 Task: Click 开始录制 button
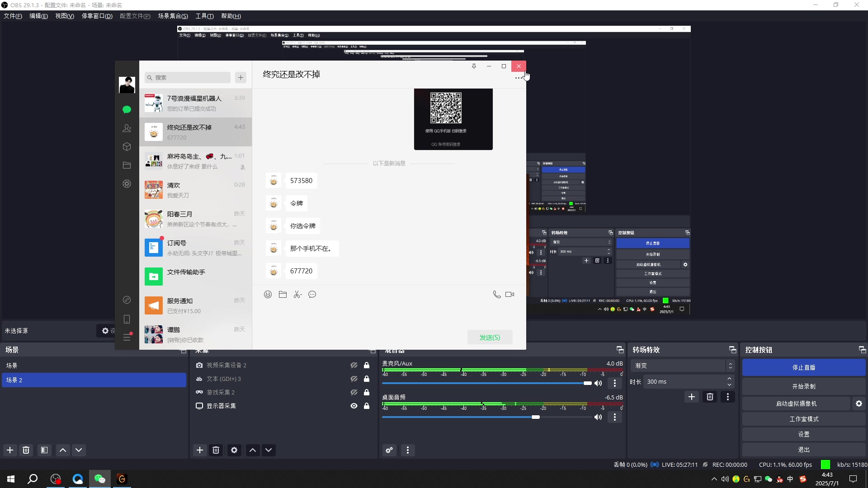[804, 386]
